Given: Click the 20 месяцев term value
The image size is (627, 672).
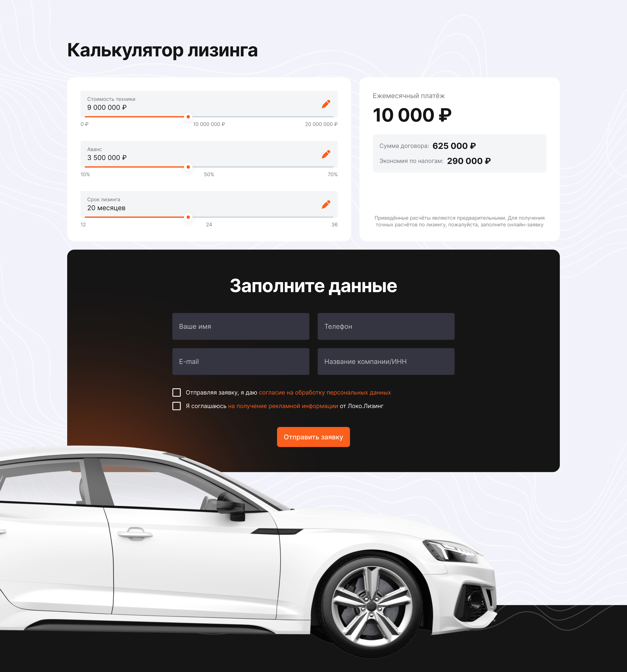Looking at the screenshot, I should [x=106, y=208].
